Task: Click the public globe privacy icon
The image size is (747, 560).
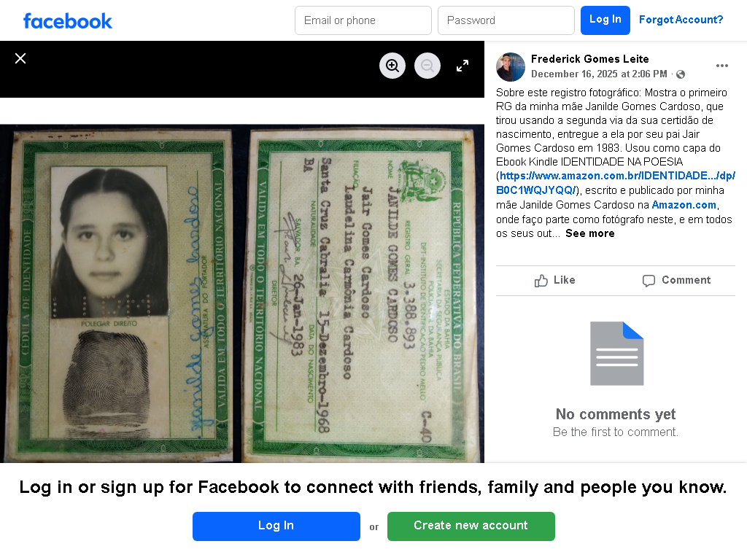Action: click(x=681, y=74)
